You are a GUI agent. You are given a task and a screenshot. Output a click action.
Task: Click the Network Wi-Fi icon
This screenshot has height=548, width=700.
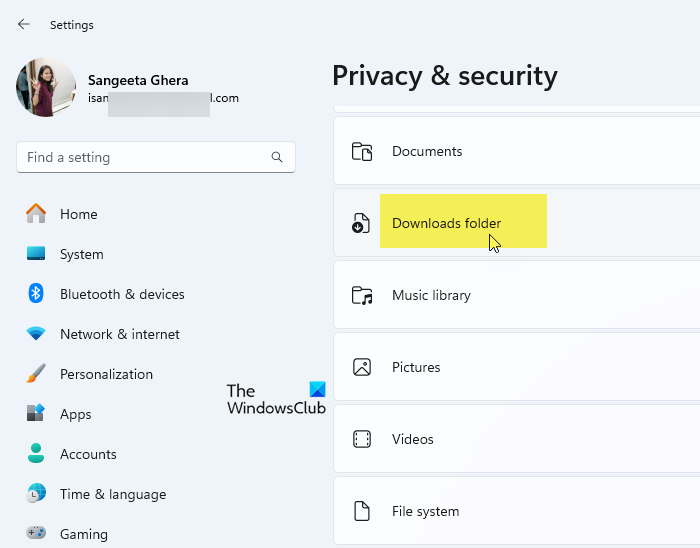[x=36, y=334]
